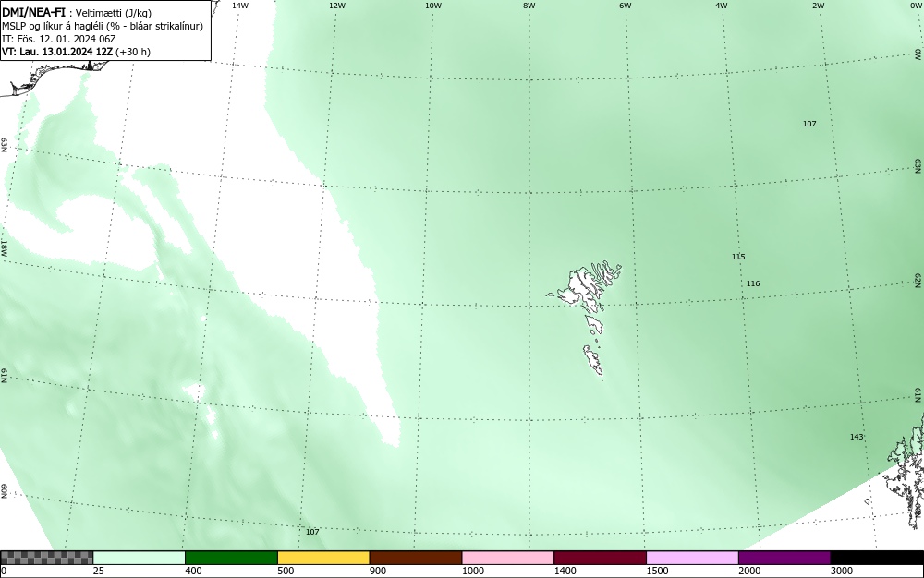The width and height of the screenshot is (924, 578).
Task: Click the 14W longitude label
Action: pyautogui.click(x=240, y=6)
